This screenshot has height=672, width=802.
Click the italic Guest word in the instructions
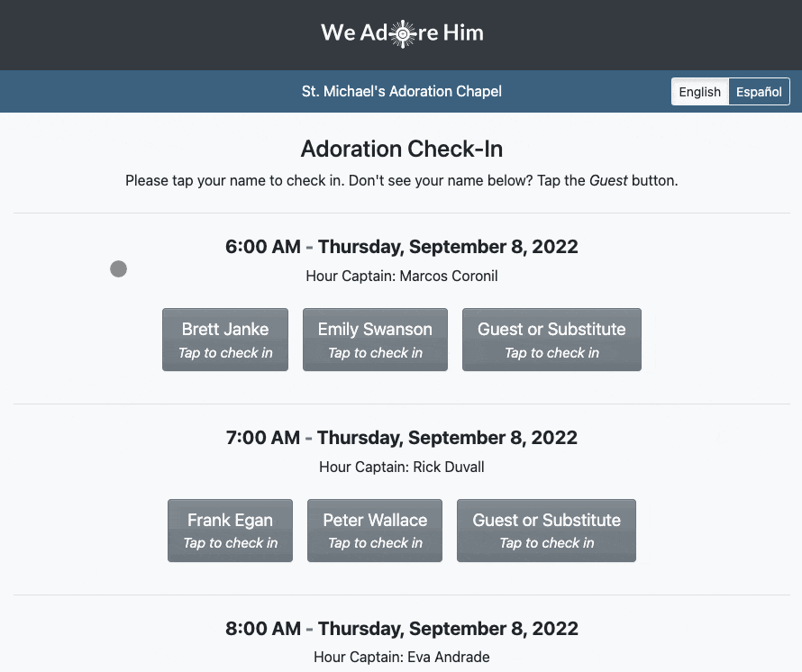point(608,180)
